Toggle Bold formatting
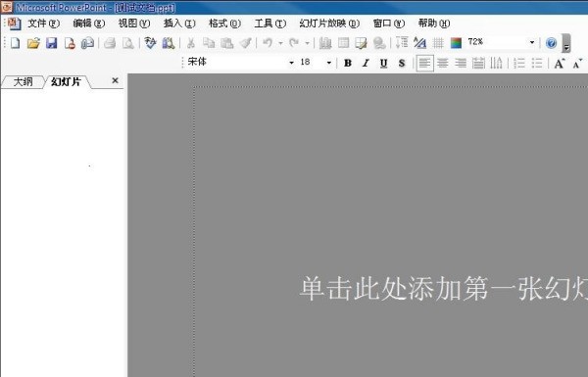The height and width of the screenshot is (377, 588). 348,63
